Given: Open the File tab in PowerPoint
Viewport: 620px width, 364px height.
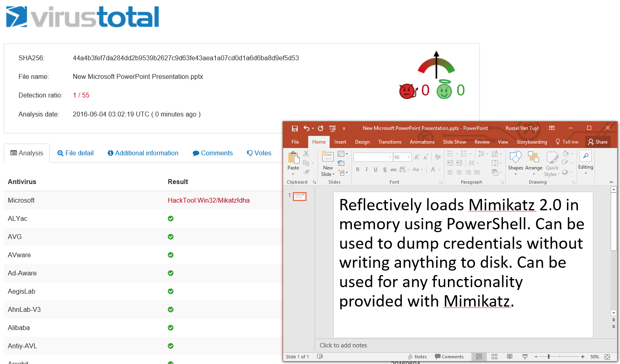Looking at the screenshot, I should pos(295,142).
